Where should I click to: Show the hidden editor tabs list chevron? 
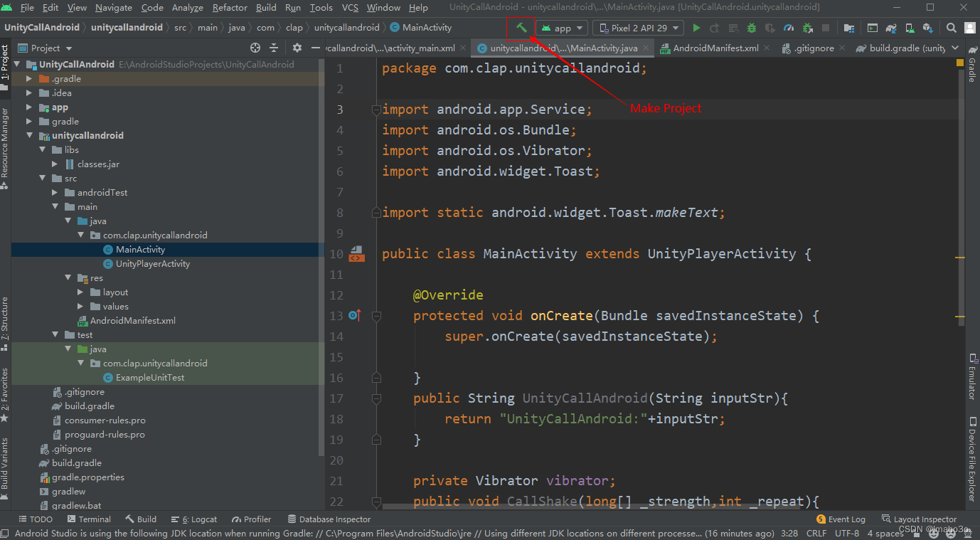(x=955, y=48)
